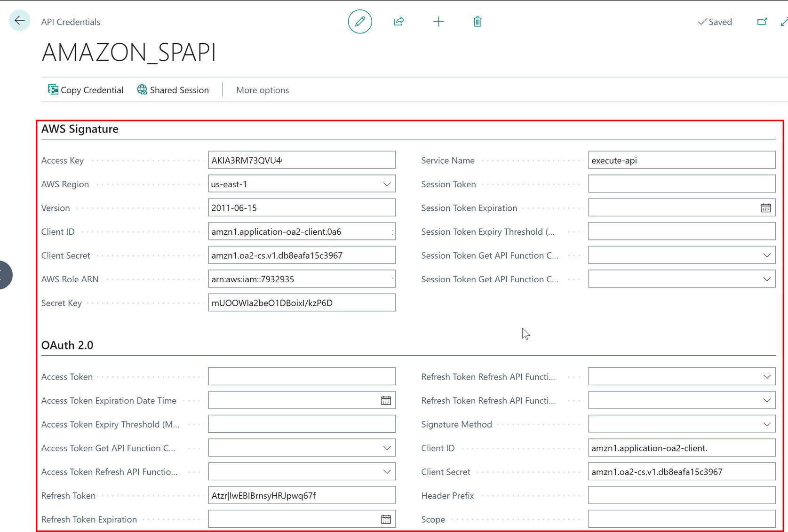Screen dimensions: 788x532
Task: Click the Secret Key input field
Action: [302, 303]
